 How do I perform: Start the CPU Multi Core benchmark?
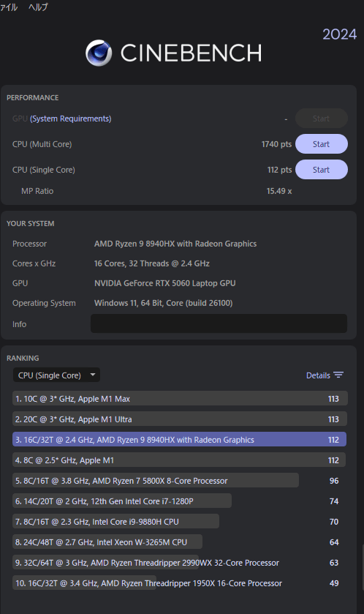[x=322, y=144]
